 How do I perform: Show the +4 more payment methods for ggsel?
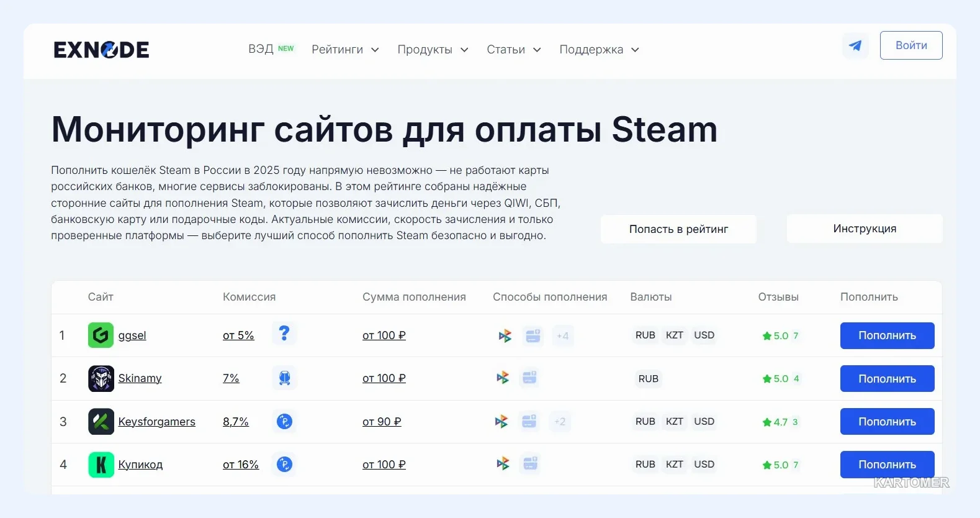pyautogui.click(x=562, y=336)
